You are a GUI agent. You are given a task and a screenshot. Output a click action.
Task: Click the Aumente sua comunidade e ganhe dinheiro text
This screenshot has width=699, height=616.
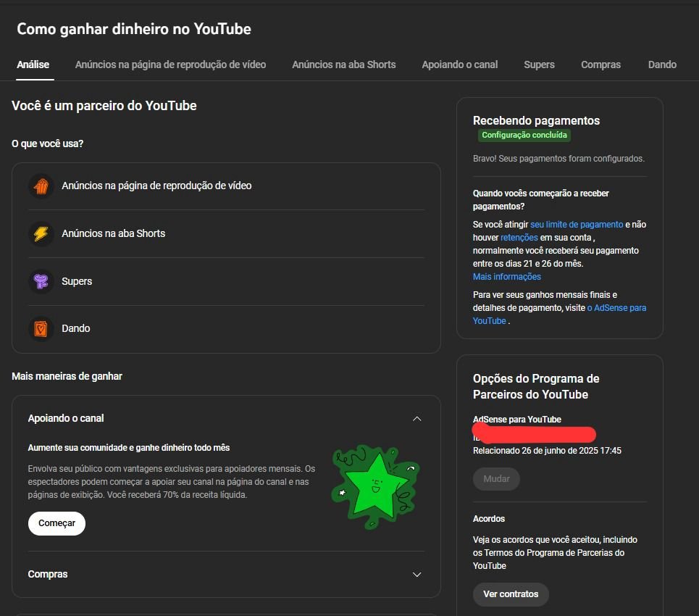coord(129,448)
